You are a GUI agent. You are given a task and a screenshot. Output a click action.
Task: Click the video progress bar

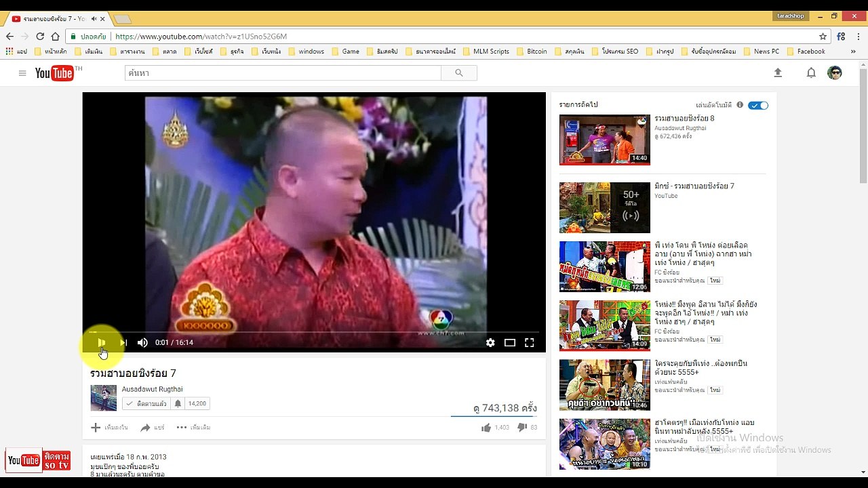coord(314,332)
